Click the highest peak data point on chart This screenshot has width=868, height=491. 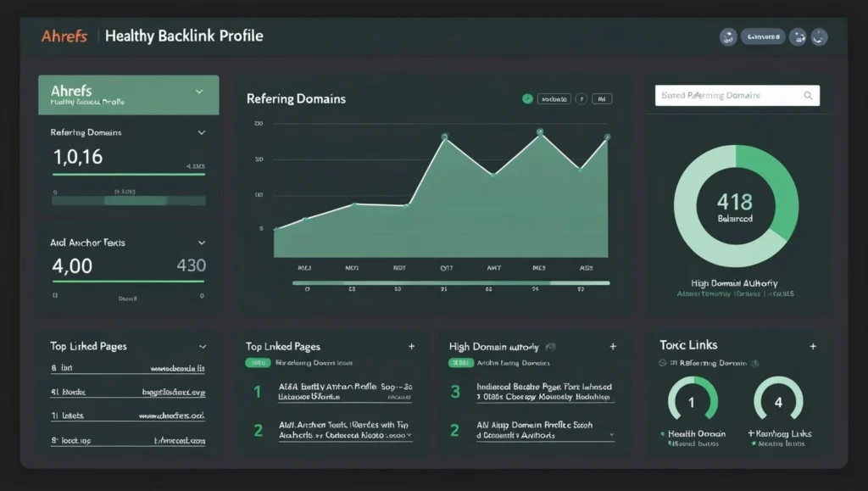pyautogui.click(x=540, y=131)
